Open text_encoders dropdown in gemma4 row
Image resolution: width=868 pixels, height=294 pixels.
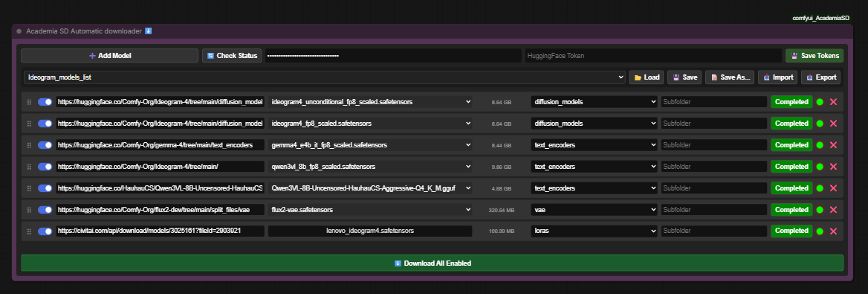pos(594,145)
